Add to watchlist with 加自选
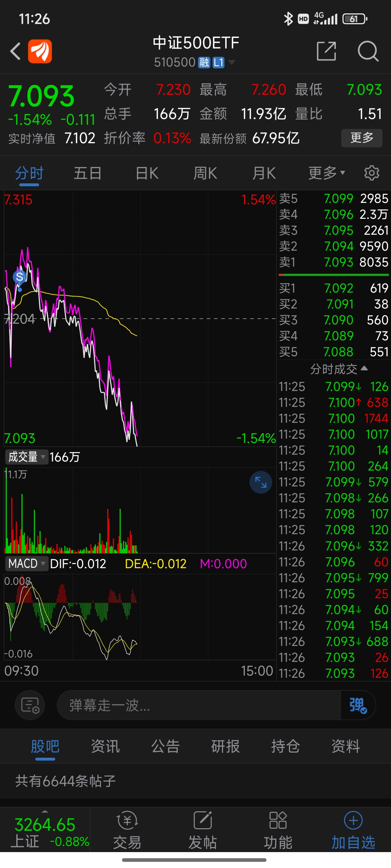The height and width of the screenshot is (868, 391). click(x=353, y=830)
